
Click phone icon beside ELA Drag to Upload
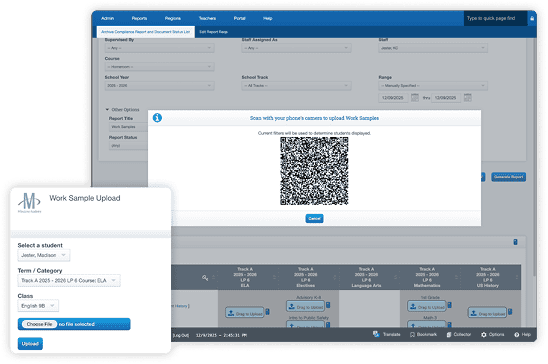pos(267,312)
